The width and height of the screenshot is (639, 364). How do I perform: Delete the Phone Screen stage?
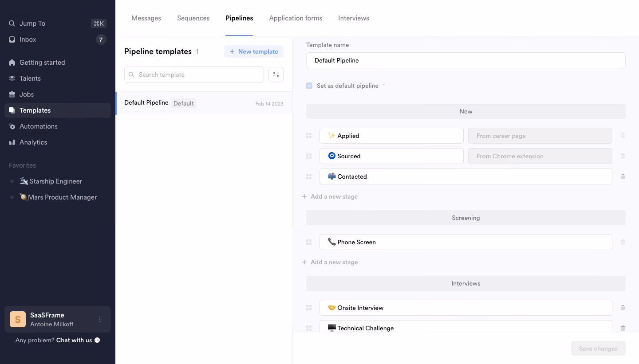pyautogui.click(x=623, y=242)
